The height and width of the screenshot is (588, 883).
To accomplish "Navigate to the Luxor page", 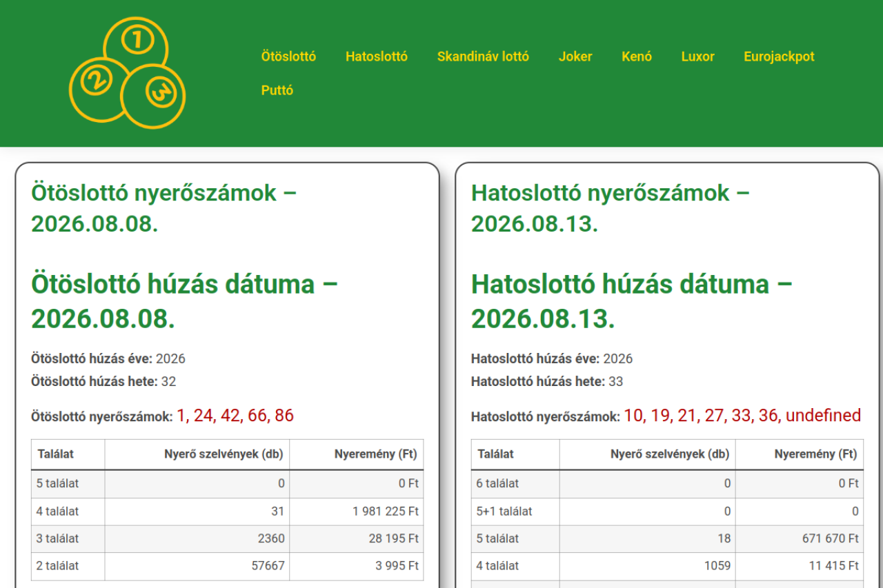I will click(x=697, y=57).
